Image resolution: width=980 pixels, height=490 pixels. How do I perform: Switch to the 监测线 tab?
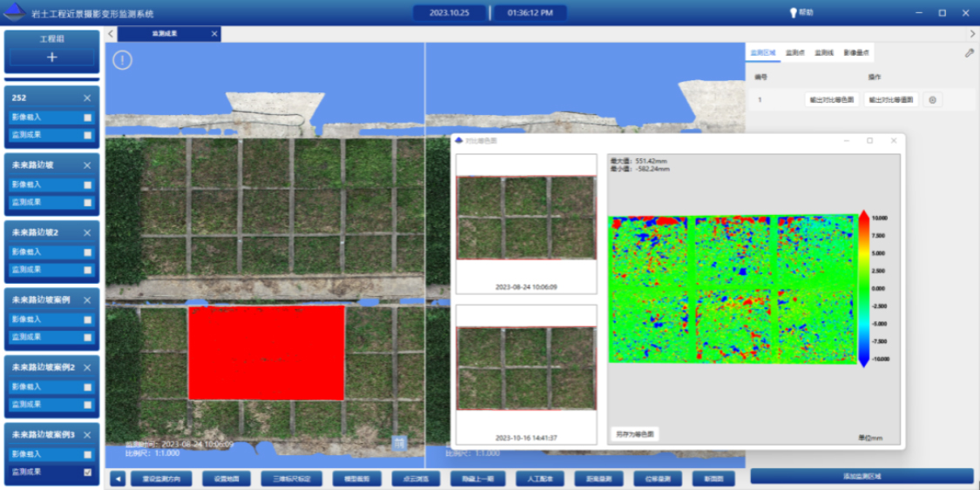click(x=823, y=53)
